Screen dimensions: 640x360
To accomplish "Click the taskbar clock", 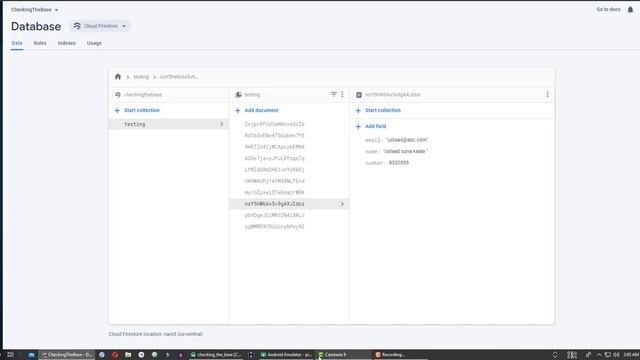I will [631, 355].
